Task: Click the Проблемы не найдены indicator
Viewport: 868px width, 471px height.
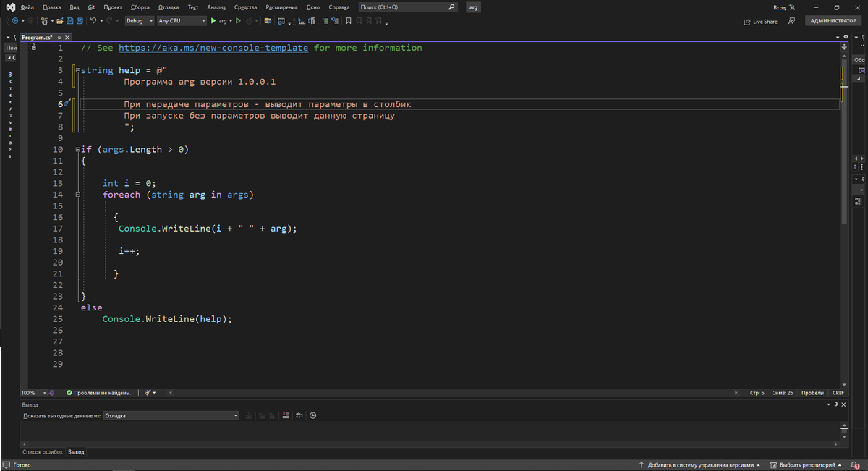Action: tap(98, 393)
